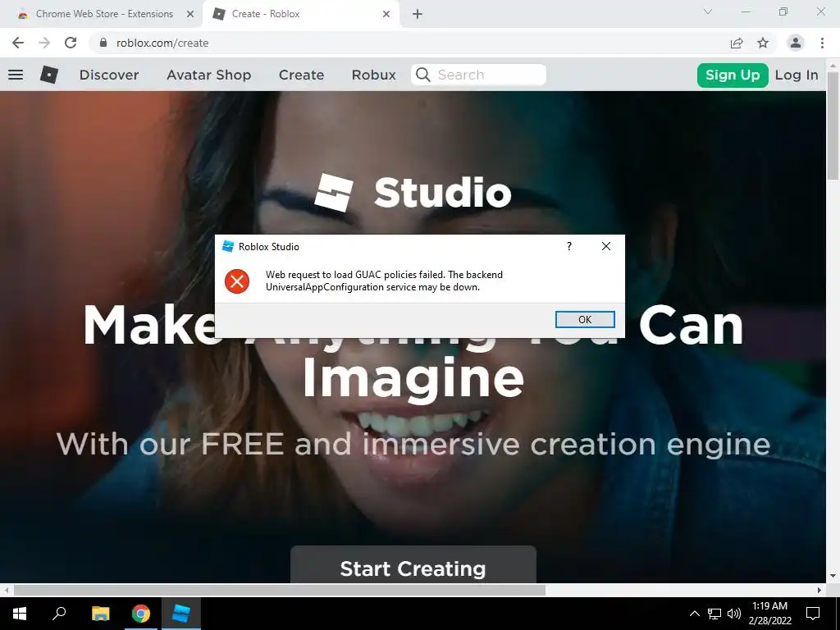This screenshot has height=630, width=840.
Task: Click the Roblox Studio taskbar icon
Action: click(x=181, y=614)
